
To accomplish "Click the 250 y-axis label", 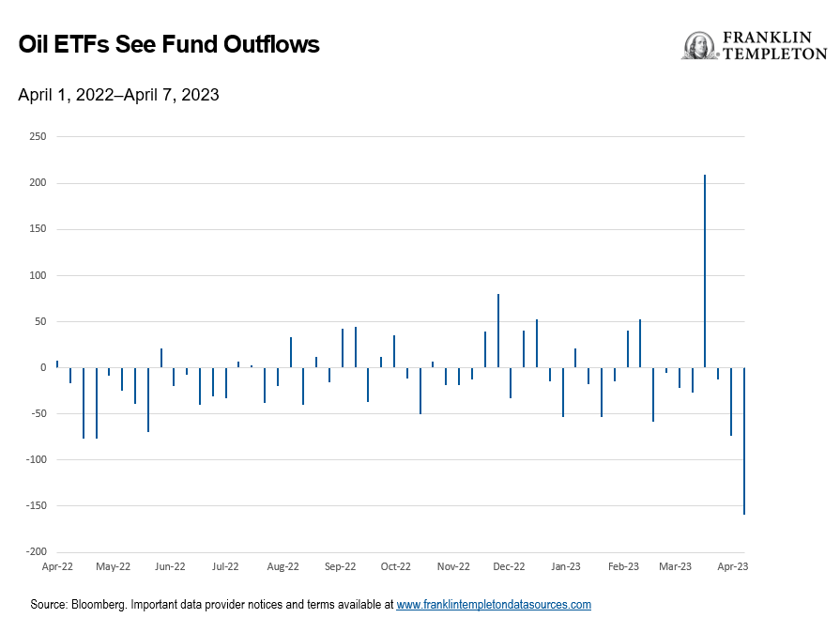I will coord(38,137).
